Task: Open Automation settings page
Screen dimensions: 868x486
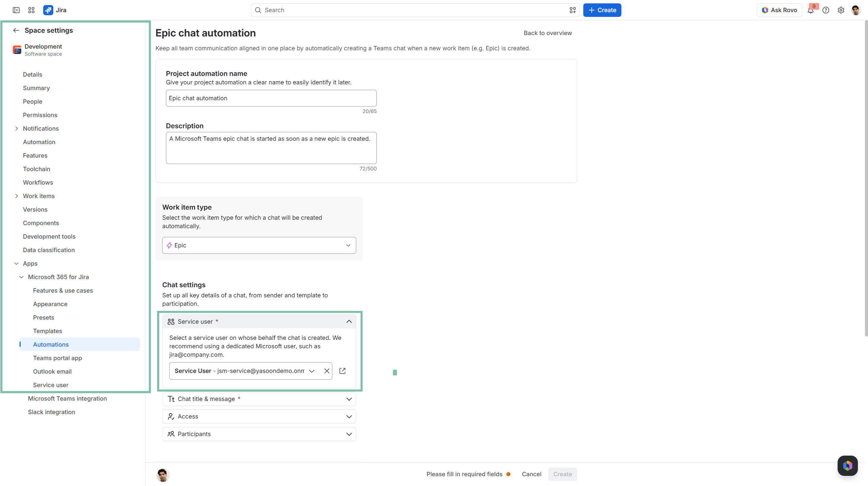Action: pos(39,142)
